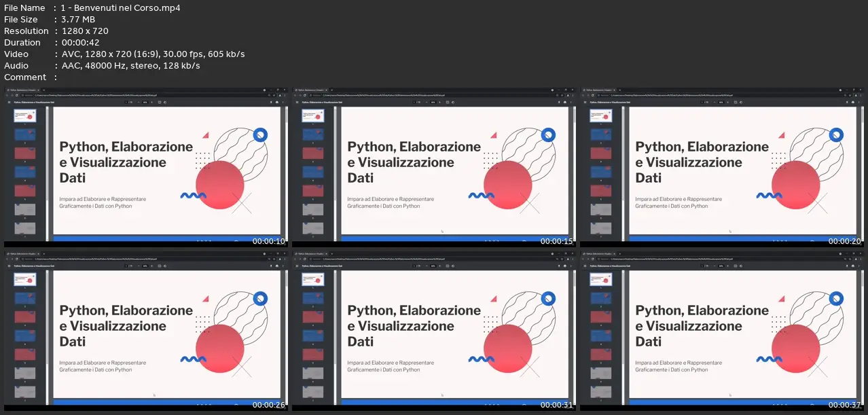The image size is (868, 415).
Task: Click the fit to page icon in the 00:00:37 frame
Action: tap(735, 266)
